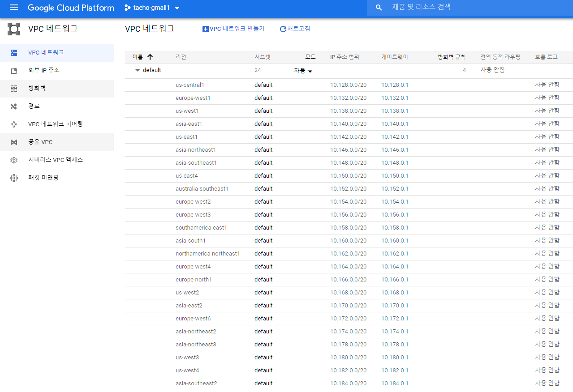Select the 패킷 미러링 icon
The width and height of the screenshot is (573, 392).
(x=13, y=178)
